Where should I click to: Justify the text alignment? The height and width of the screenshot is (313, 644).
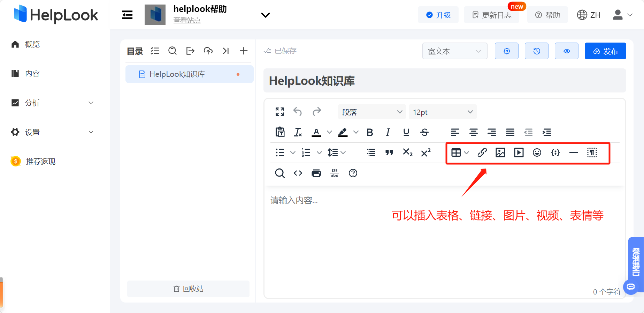pyautogui.click(x=510, y=132)
